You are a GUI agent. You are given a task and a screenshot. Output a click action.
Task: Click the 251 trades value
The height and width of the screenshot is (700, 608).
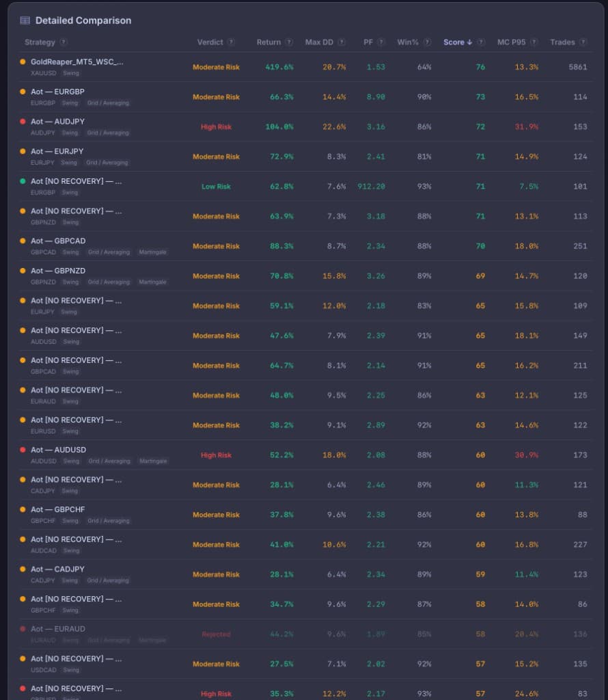click(x=580, y=246)
